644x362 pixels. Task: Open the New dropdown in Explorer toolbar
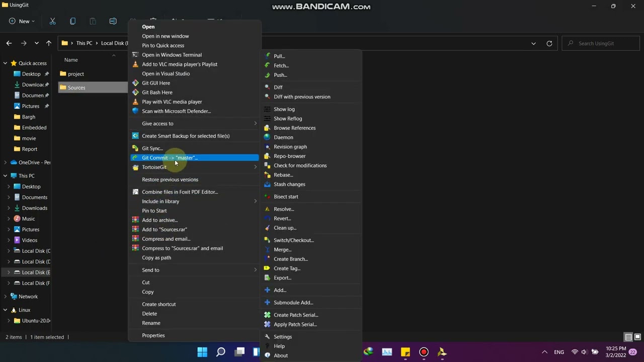(x=22, y=21)
